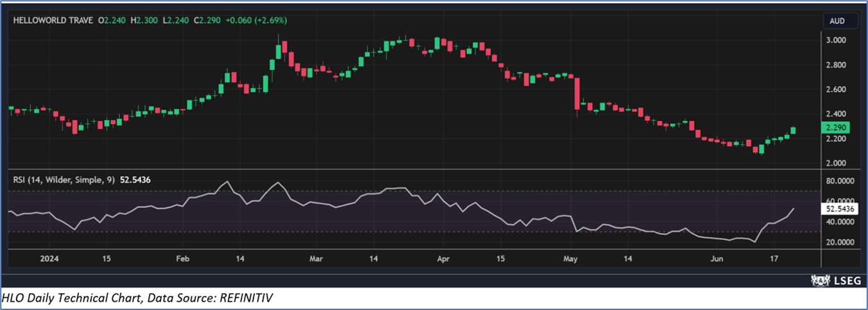868x310 pixels.
Task: Click the 80.0000 RSI axis label
Action: 841,182
